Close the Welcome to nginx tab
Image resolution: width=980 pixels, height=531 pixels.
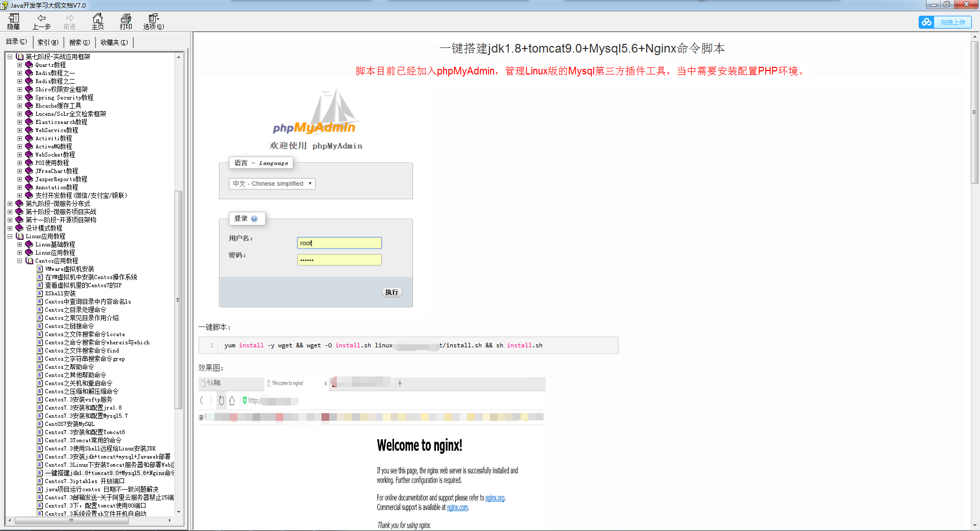click(326, 384)
